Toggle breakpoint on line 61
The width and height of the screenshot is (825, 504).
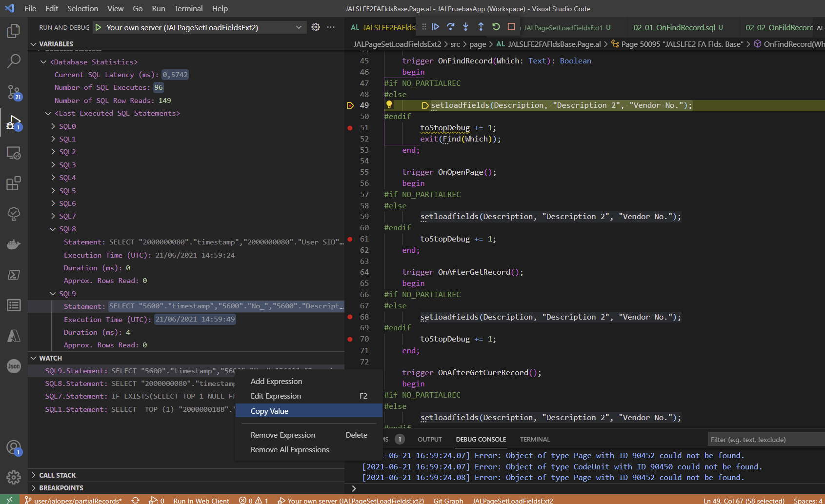(x=350, y=239)
